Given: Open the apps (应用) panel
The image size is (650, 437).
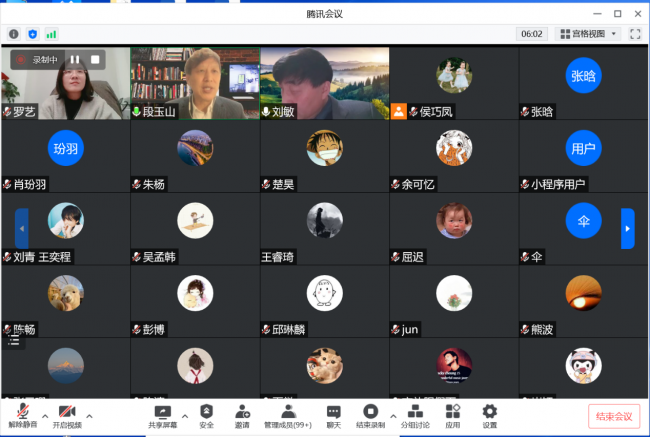Looking at the screenshot, I should (453, 414).
